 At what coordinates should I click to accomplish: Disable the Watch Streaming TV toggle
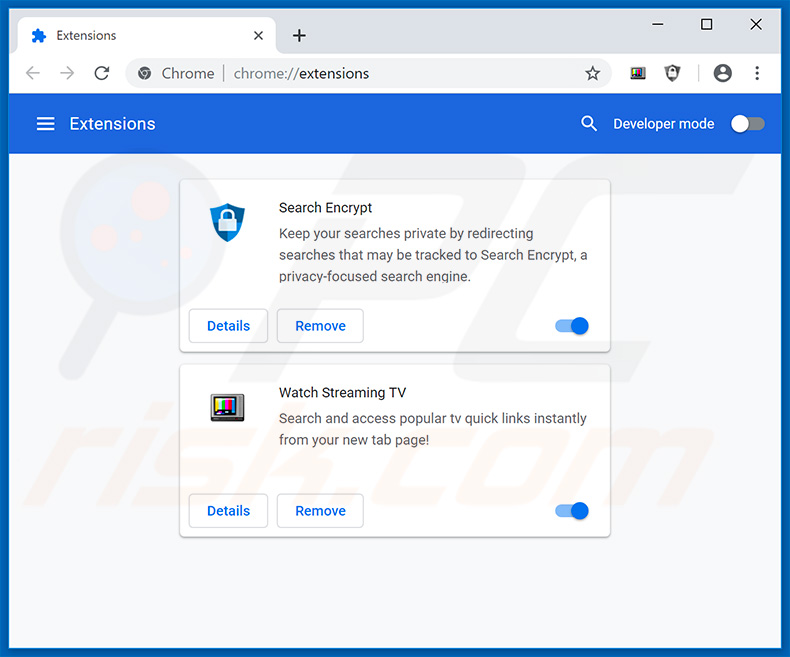pos(572,511)
